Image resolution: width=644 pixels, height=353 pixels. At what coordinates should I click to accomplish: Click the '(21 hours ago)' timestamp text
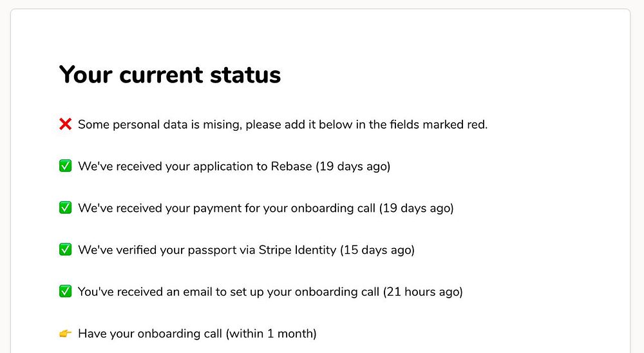423,292
